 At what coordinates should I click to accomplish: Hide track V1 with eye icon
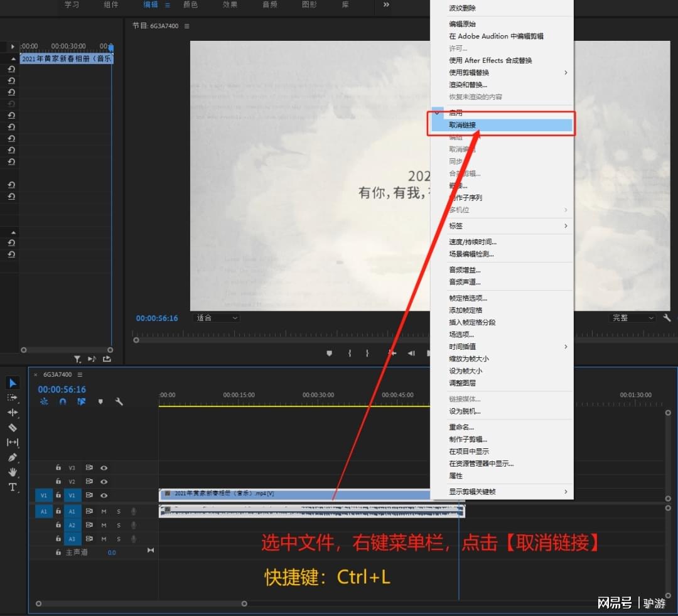[104, 495]
